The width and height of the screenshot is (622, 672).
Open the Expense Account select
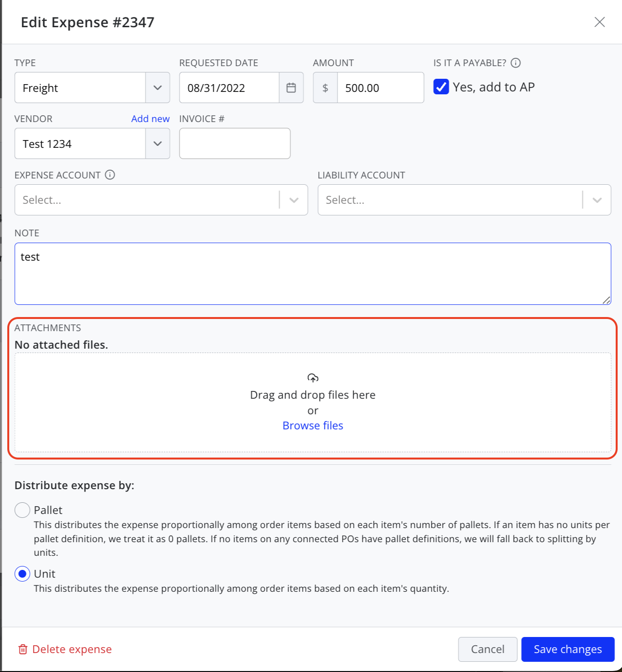point(161,200)
